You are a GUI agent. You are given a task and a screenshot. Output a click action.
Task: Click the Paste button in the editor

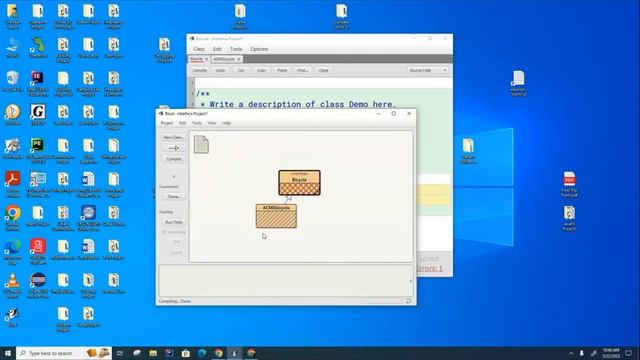point(282,70)
